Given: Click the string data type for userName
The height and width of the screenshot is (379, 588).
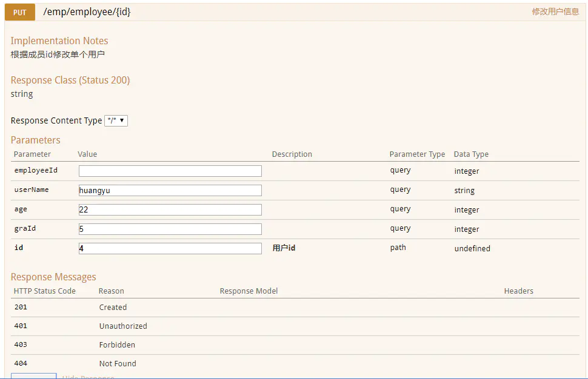Looking at the screenshot, I should 464,190.
